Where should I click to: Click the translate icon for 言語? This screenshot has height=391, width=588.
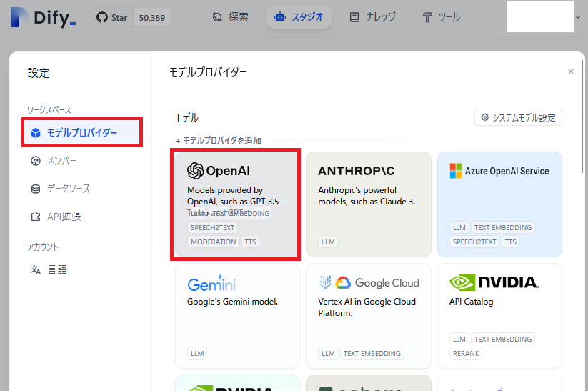tap(36, 269)
